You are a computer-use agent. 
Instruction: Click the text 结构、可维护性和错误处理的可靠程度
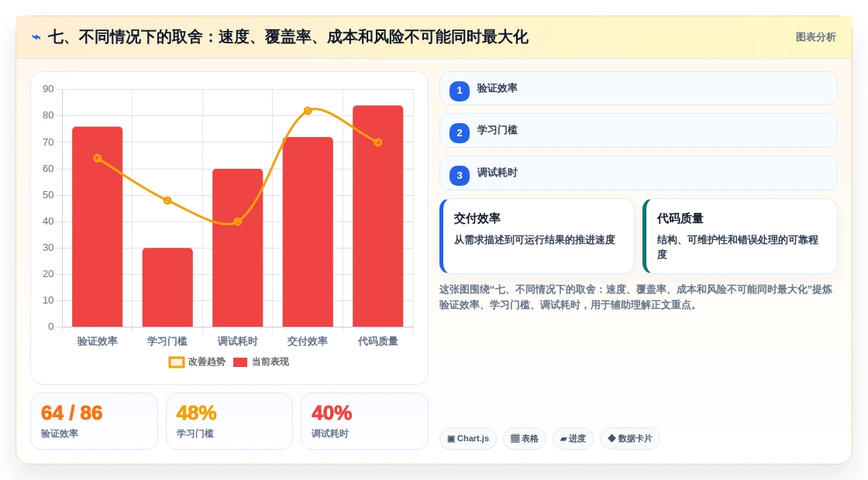pyautogui.click(x=737, y=247)
